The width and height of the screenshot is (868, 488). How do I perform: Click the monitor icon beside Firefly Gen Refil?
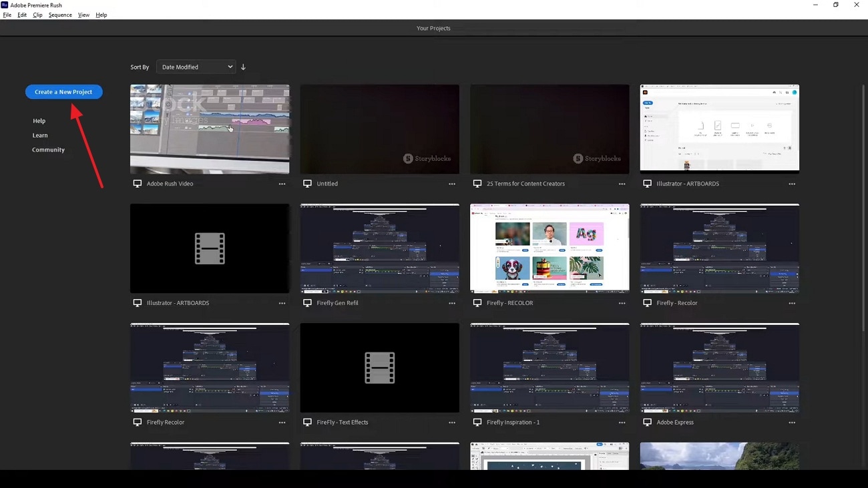(x=308, y=302)
